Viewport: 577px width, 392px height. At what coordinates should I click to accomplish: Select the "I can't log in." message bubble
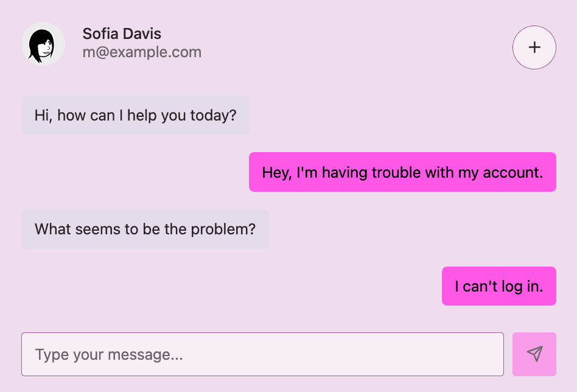498,286
